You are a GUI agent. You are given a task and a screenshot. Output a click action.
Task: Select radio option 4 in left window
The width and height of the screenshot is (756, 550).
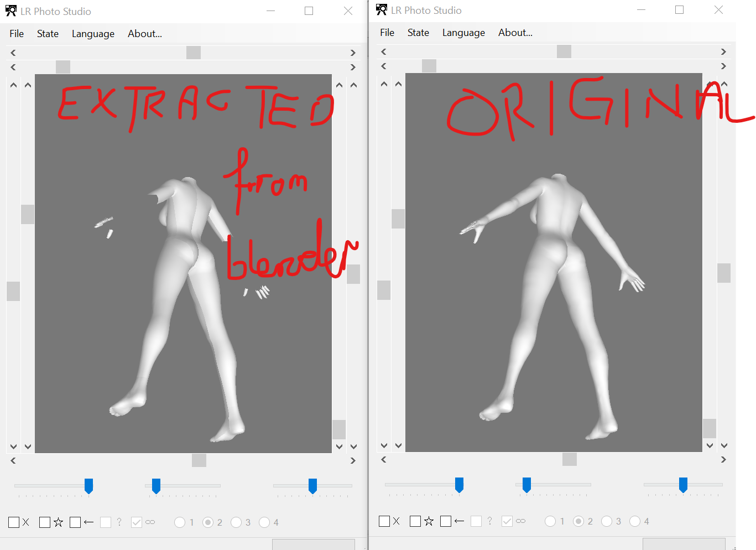point(264,522)
